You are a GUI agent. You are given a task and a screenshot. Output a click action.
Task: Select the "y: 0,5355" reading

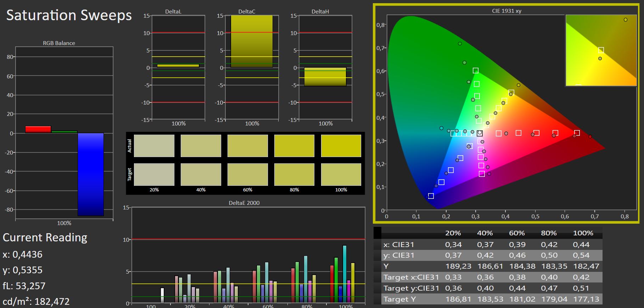point(22,270)
